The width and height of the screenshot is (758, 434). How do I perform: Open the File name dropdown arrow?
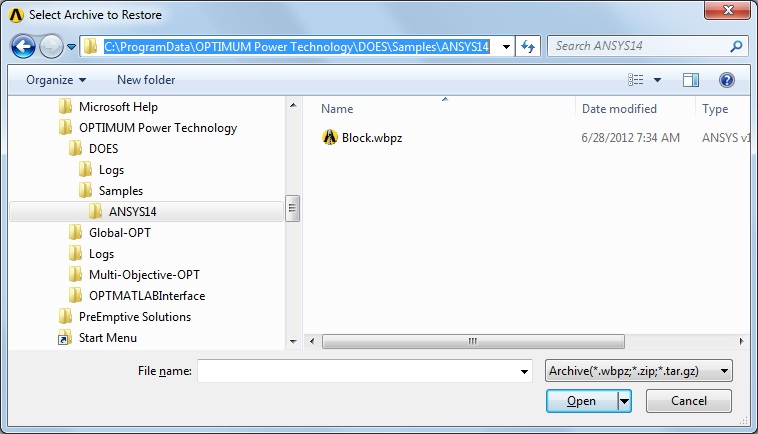pos(524,371)
